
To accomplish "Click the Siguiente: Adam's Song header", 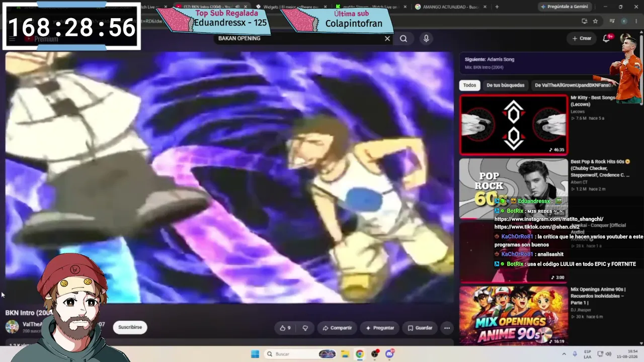I will pyautogui.click(x=490, y=59).
